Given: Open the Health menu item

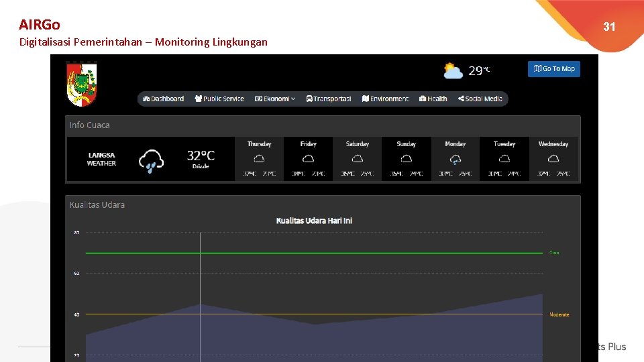Looking at the screenshot, I should 433,99.
